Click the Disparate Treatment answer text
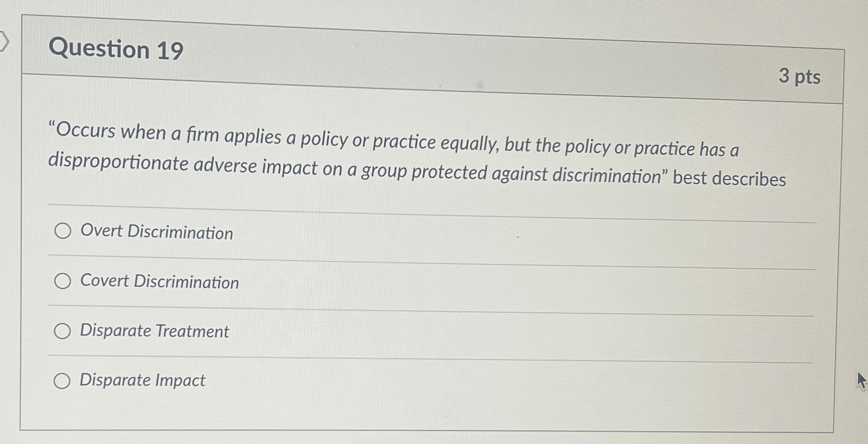The width and height of the screenshot is (868, 444). click(x=154, y=332)
